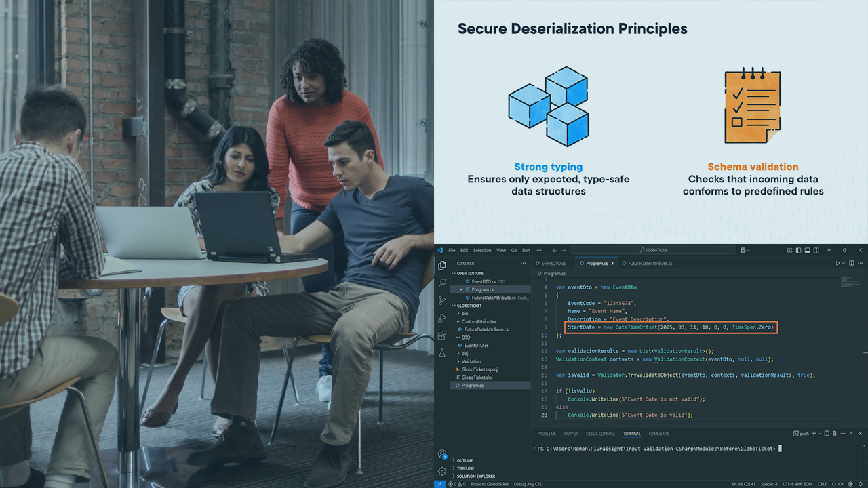Open the Testing flask icon
Viewport: 868px width, 488px height.
pyautogui.click(x=442, y=353)
